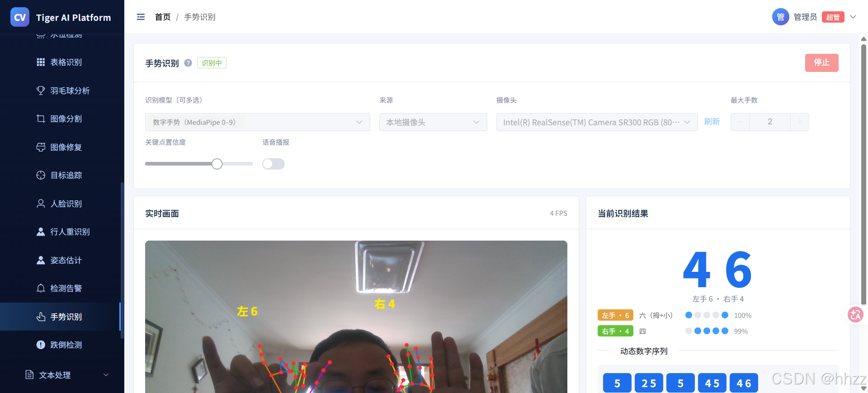Viewport: 868px width, 393px height.
Task: Click the image repair brush icon
Action: (41, 147)
